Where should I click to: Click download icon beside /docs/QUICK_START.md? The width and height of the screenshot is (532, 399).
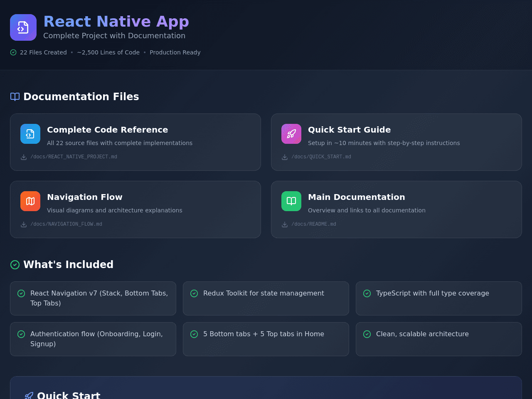click(285, 157)
